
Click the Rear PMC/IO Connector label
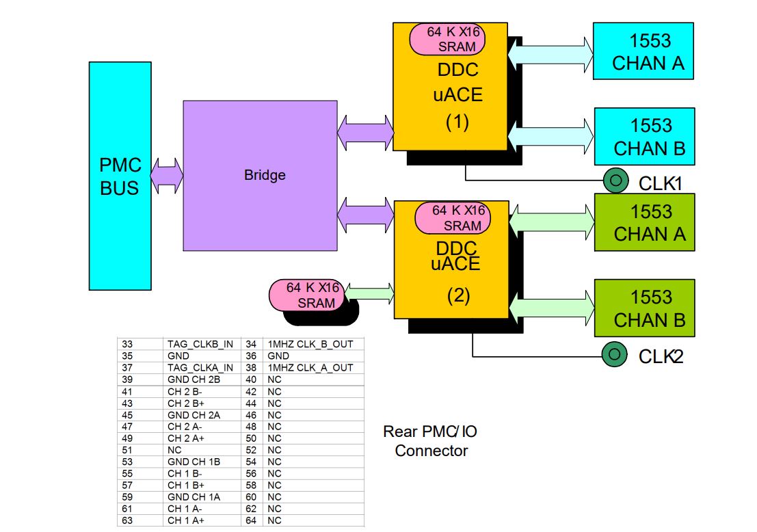pyautogui.click(x=430, y=441)
